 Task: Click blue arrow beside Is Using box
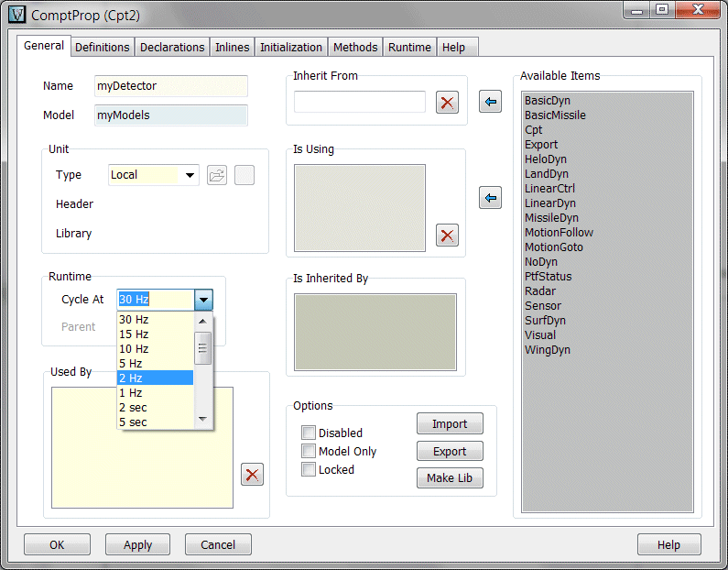coord(491,197)
